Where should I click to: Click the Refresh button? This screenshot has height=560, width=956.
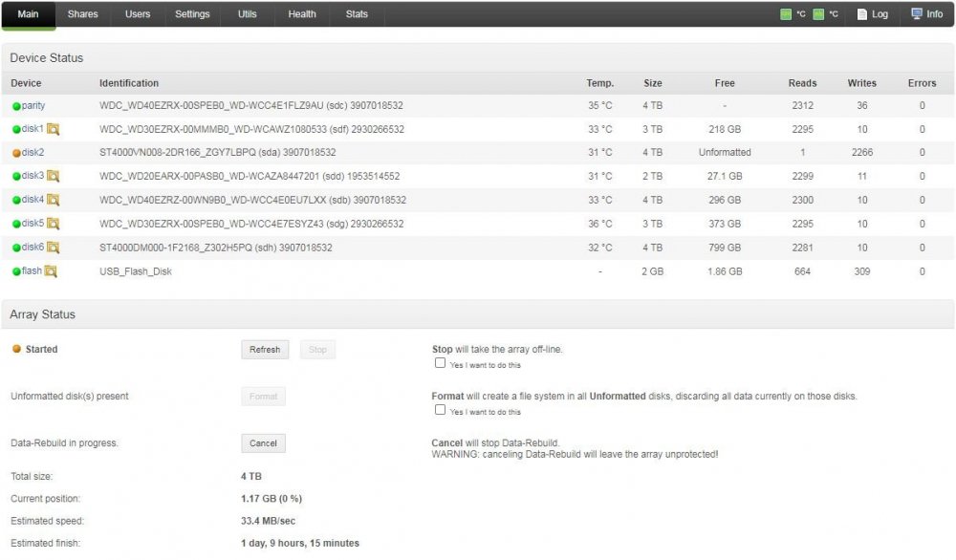(265, 350)
